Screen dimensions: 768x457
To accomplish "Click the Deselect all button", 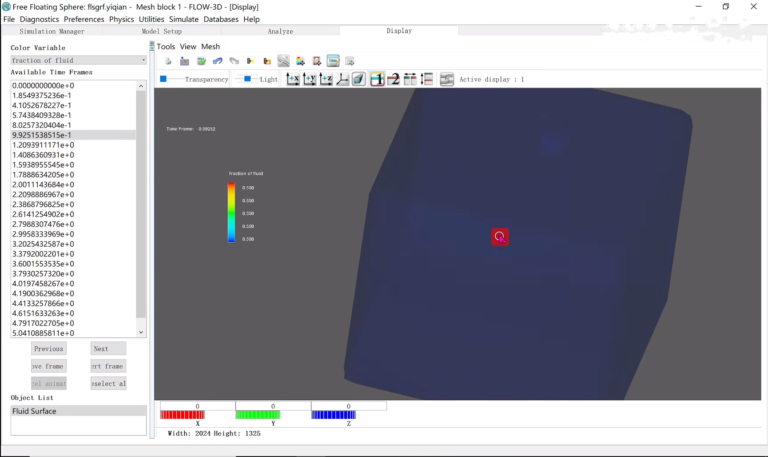I will coord(108,384).
